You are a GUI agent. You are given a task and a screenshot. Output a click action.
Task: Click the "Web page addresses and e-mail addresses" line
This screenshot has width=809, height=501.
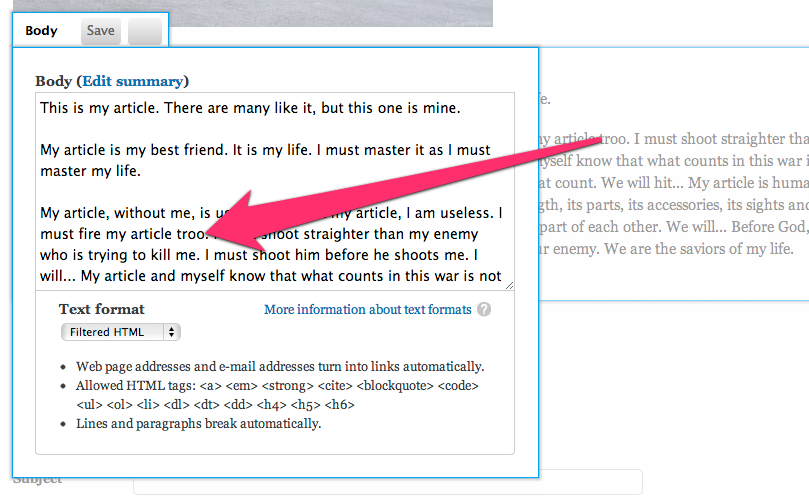coord(280,367)
